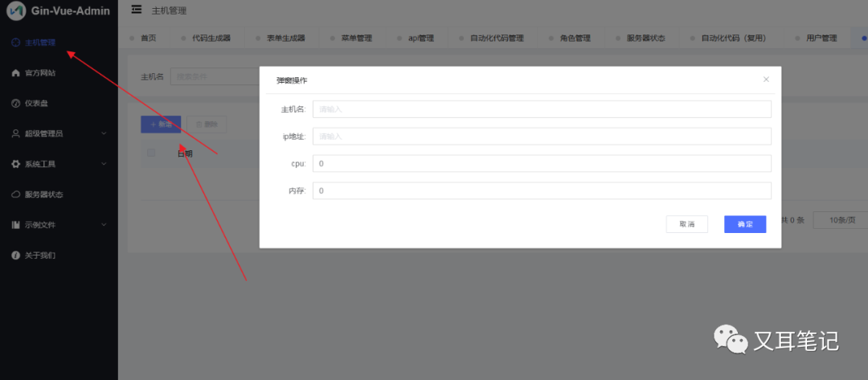The image size is (868, 380).
Task: Focus the cpu input field
Action: click(x=542, y=163)
